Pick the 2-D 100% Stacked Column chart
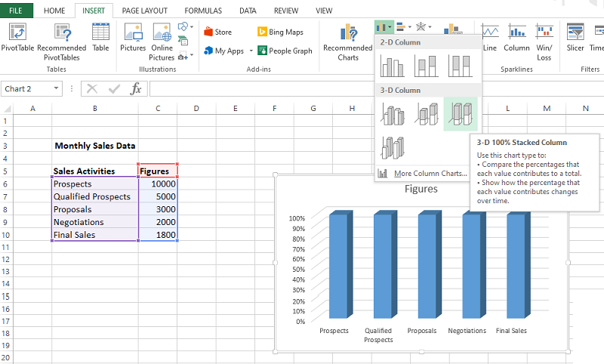604x364 pixels. click(x=460, y=66)
